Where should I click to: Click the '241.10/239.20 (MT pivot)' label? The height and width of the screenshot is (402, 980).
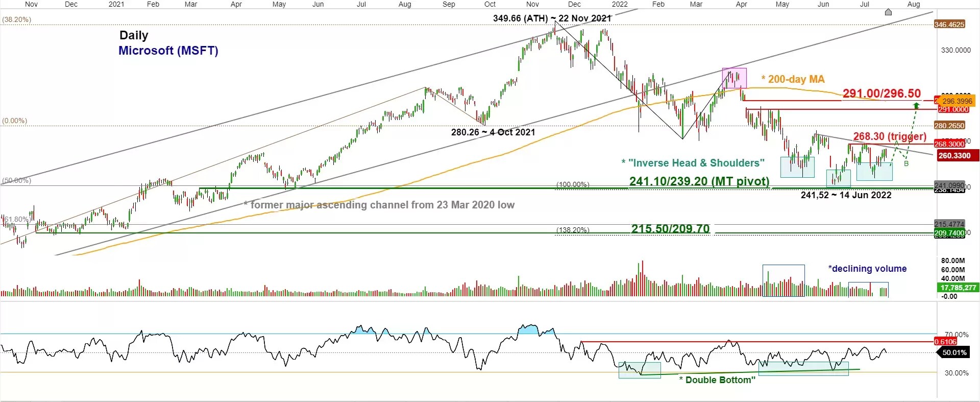(x=699, y=181)
